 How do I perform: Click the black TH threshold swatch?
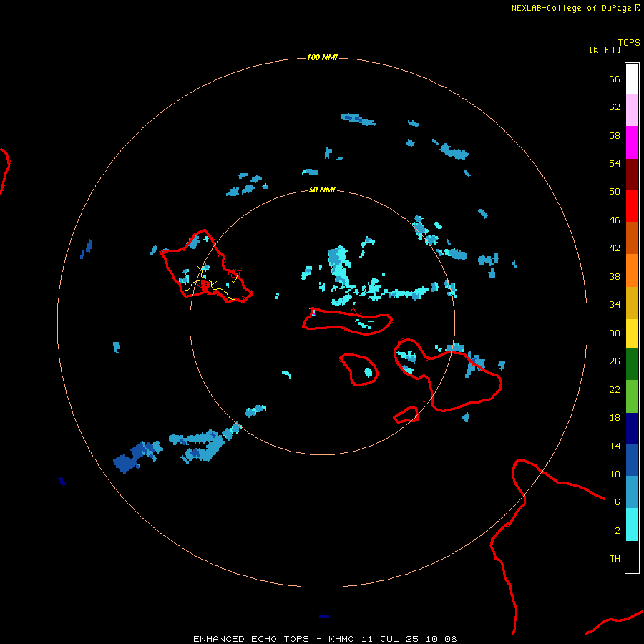(x=632, y=557)
